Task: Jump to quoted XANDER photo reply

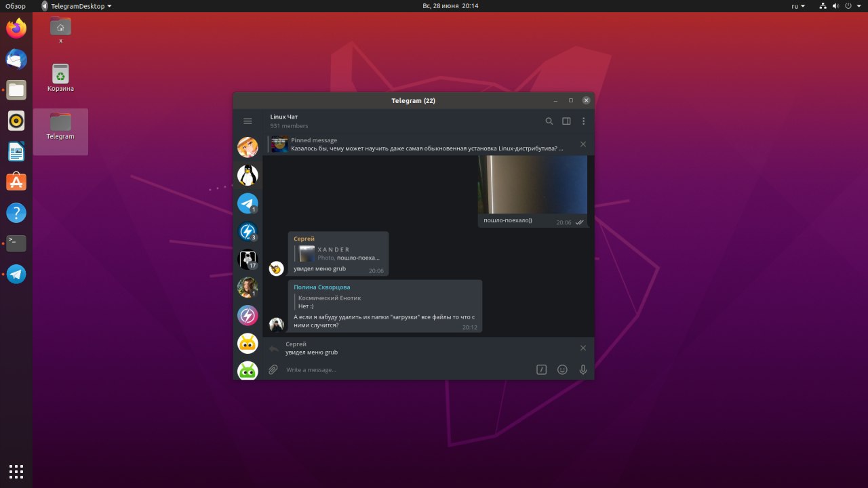Action: pyautogui.click(x=340, y=253)
